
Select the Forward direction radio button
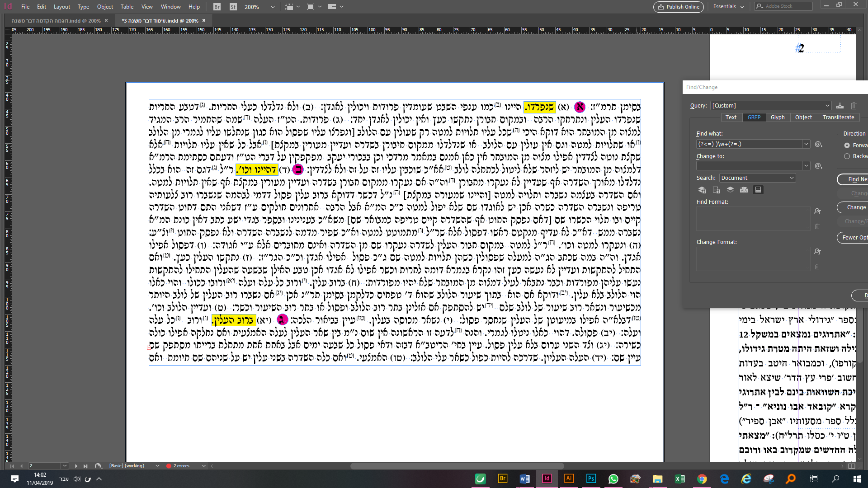(x=847, y=145)
